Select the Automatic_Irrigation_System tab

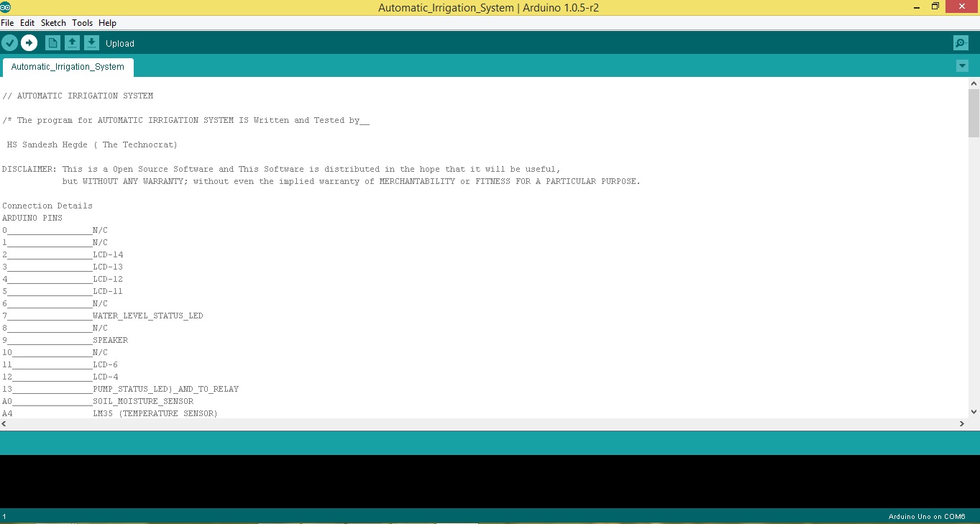click(x=68, y=67)
